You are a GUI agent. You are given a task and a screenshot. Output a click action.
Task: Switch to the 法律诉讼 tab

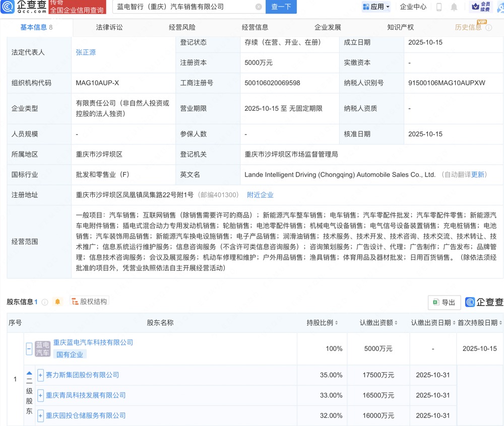pos(109,27)
